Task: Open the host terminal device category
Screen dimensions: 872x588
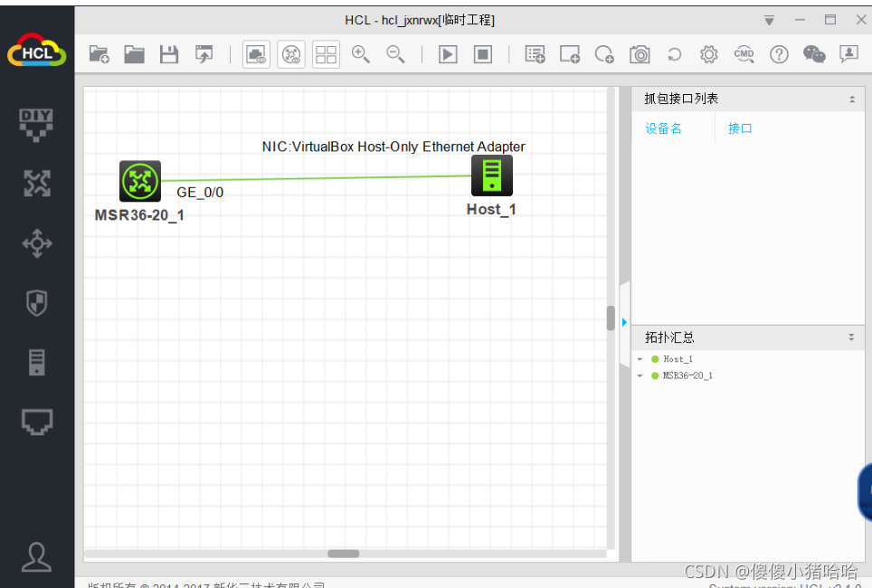Action: point(37,362)
